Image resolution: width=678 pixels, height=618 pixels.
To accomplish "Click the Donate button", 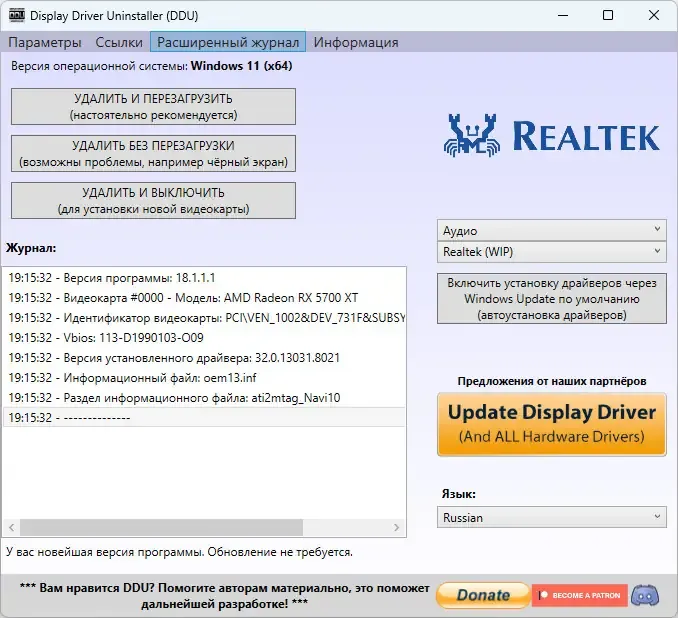I will [x=483, y=596].
